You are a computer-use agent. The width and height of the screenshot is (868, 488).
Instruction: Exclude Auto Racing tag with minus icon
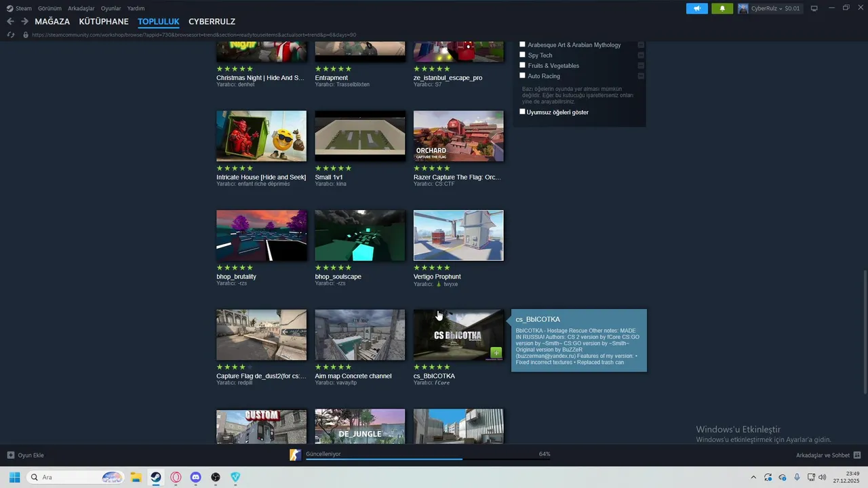(x=641, y=76)
